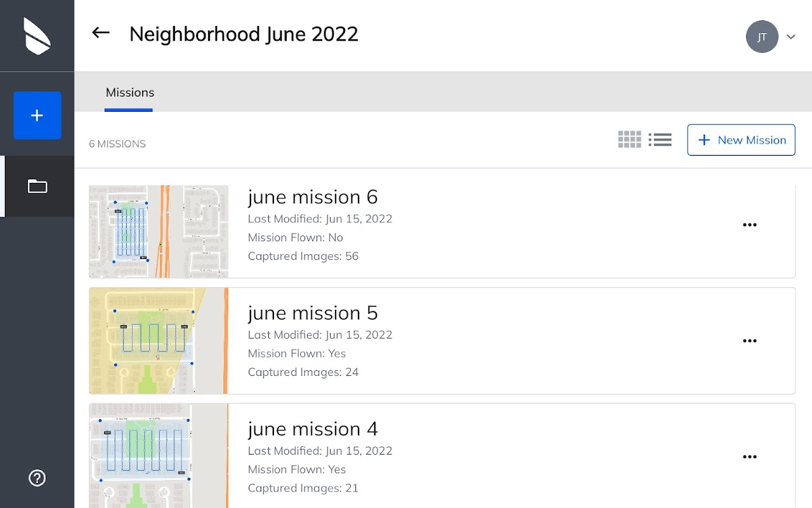This screenshot has width=812, height=508.
Task: Open more options for june mission 5
Action: pos(750,341)
